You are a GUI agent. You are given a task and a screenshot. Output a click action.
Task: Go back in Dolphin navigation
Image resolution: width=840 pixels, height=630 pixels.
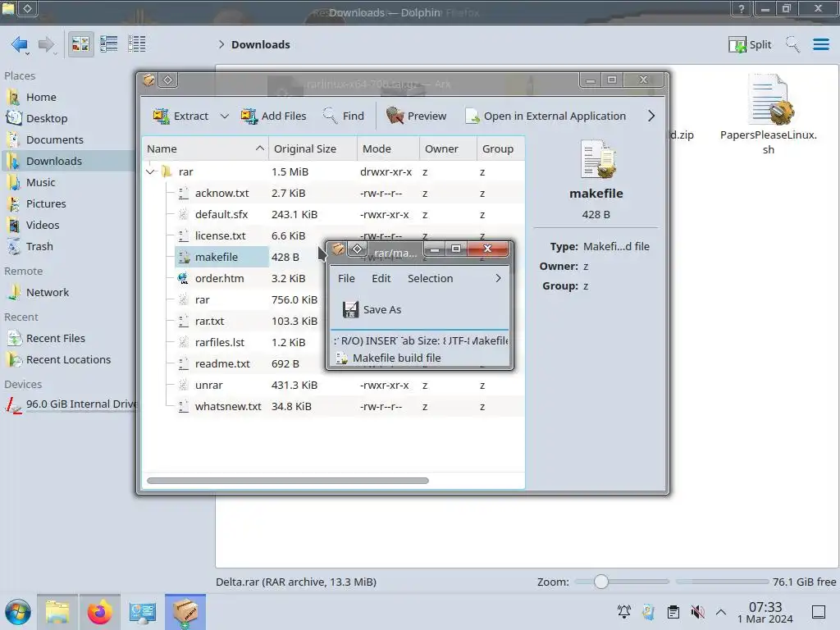point(20,44)
